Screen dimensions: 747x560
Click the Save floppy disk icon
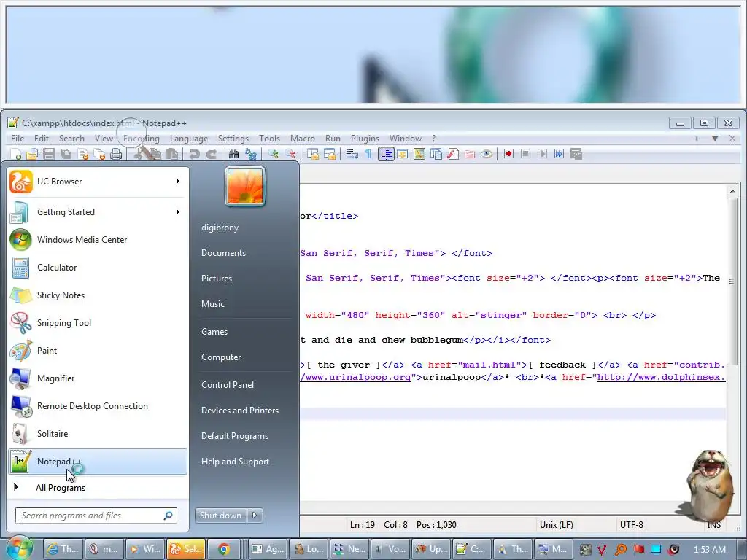point(49,154)
